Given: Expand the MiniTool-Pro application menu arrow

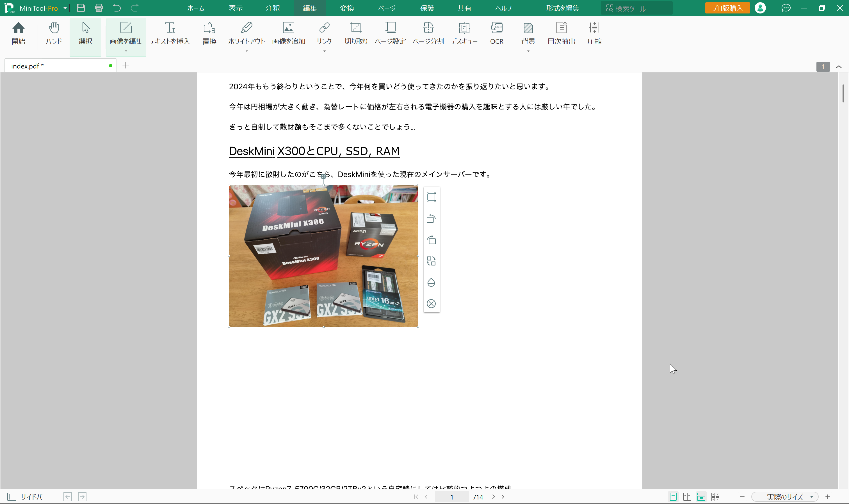Looking at the screenshot, I should pos(65,8).
